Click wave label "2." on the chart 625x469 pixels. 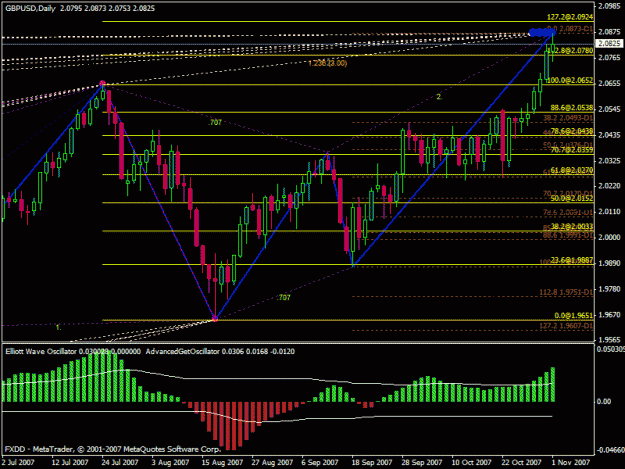coord(439,97)
